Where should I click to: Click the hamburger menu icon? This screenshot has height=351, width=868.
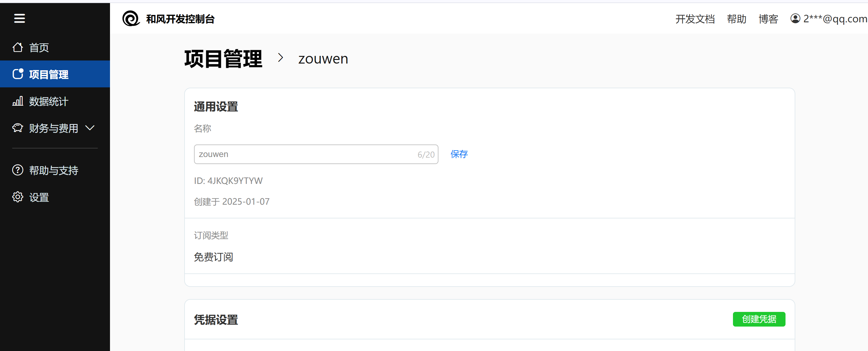point(20,18)
